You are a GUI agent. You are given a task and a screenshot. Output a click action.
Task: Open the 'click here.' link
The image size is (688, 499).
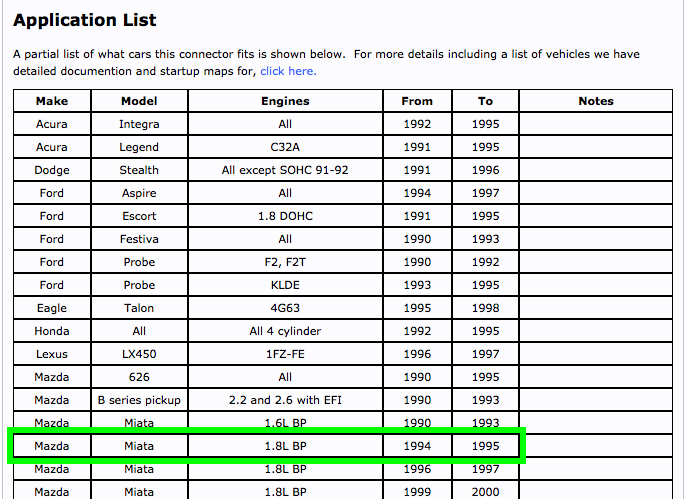(288, 71)
